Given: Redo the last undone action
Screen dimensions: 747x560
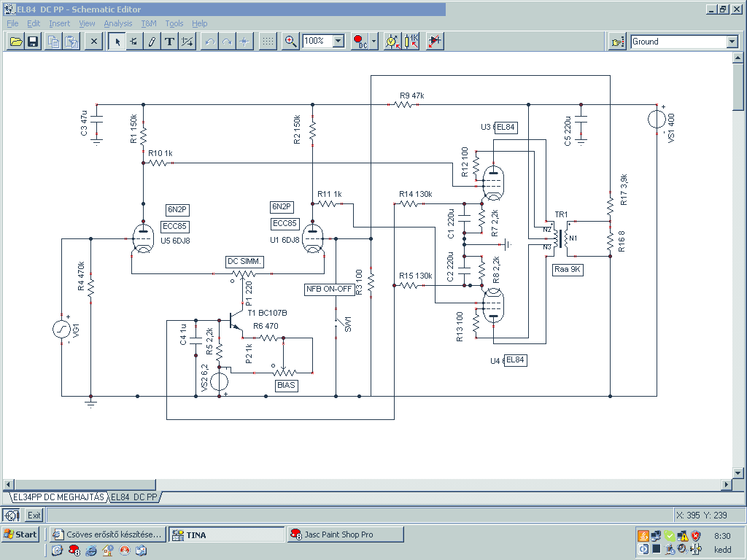Looking at the screenshot, I should [227, 42].
